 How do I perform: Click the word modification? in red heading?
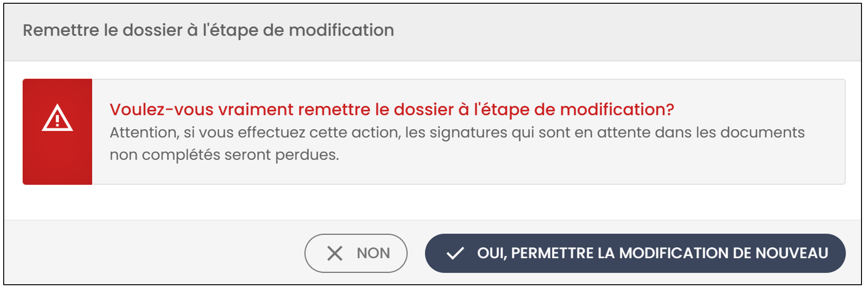click(617, 110)
